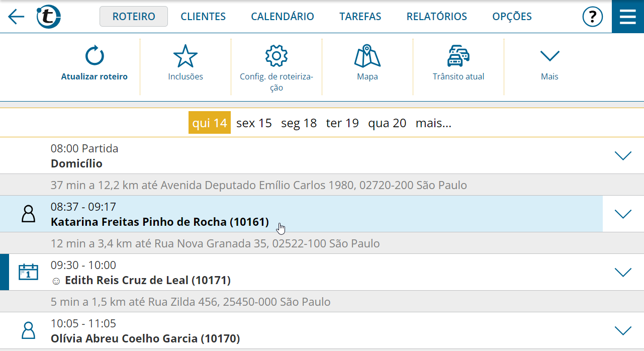Expand Olívia Abreu Coelho row chevron

click(x=623, y=331)
